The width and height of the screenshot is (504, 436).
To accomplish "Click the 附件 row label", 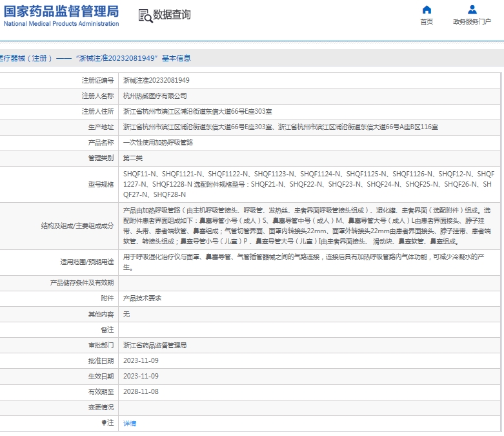I will click(107, 298).
